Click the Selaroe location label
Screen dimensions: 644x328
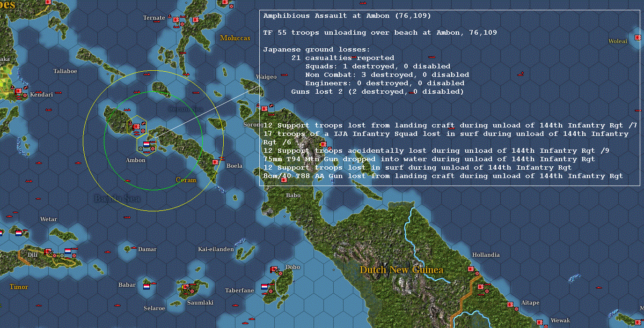tap(154, 308)
